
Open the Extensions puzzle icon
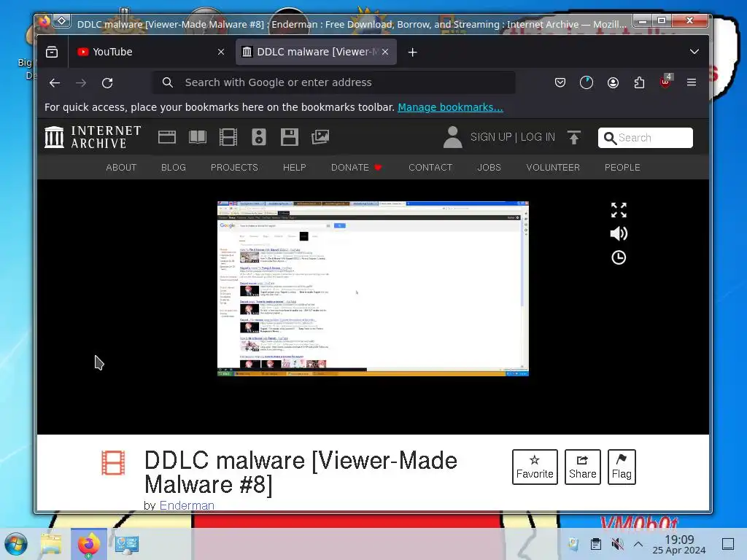coord(639,83)
